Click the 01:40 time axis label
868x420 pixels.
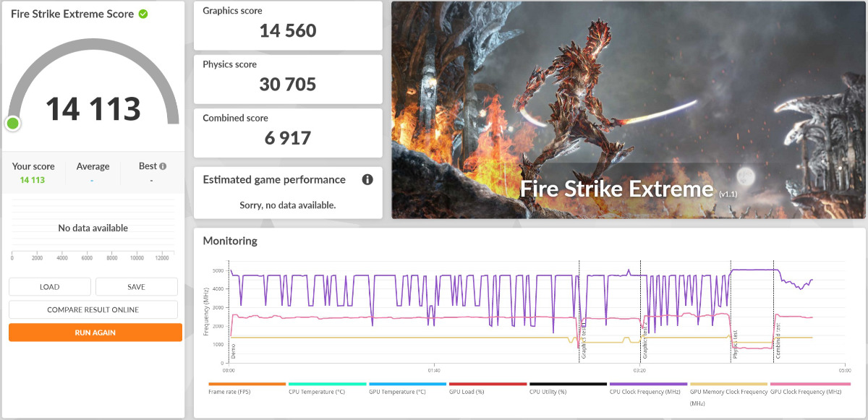(x=433, y=369)
